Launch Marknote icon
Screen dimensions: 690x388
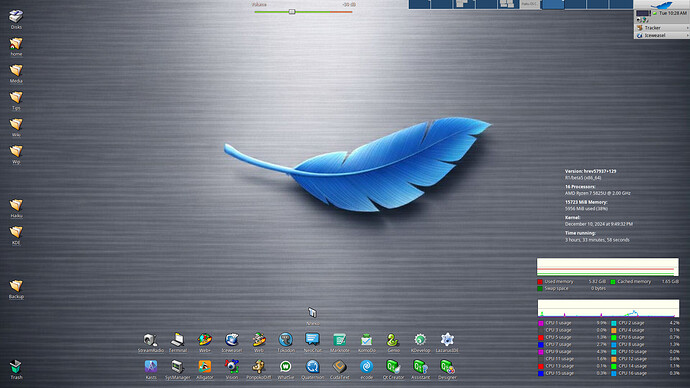pos(339,340)
